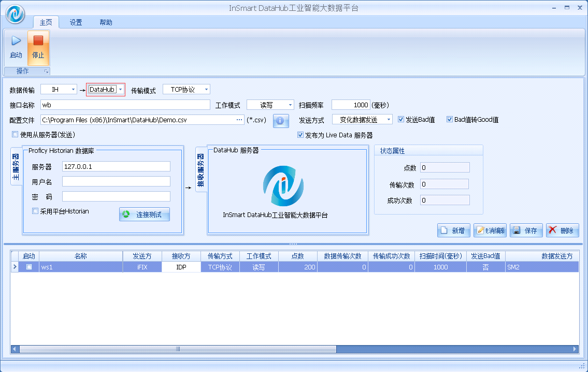Viewport: 588px width, 372px height.
Task: Click the SM2 cell in ws1 row
Action: (542, 267)
